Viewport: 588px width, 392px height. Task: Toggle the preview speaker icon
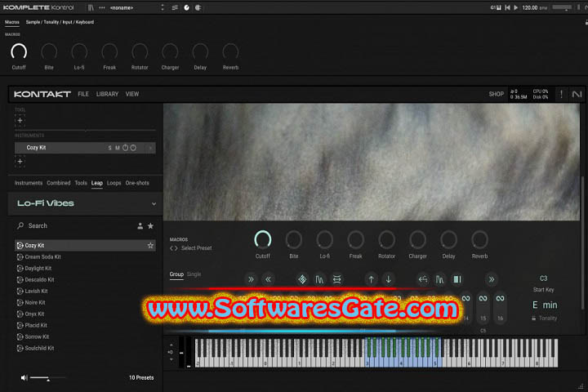(24, 378)
